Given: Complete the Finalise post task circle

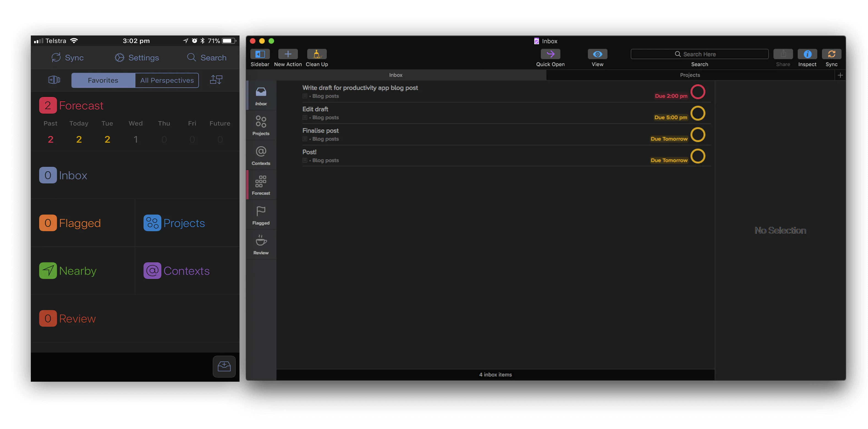Looking at the screenshot, I should [698, 135].
